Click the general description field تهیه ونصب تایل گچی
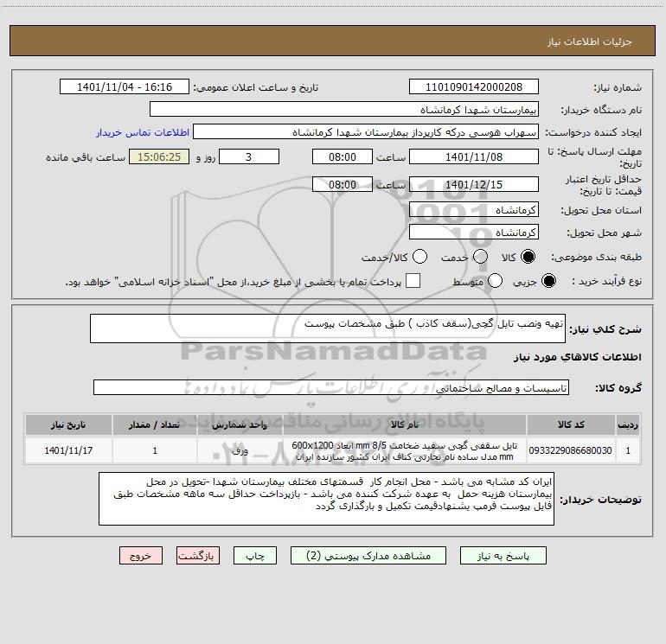666x644 pixels. 328,328
